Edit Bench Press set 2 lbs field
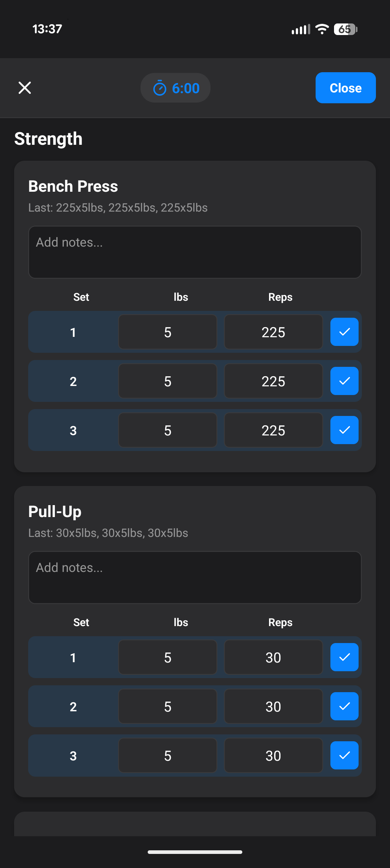Screen dimensions: 390x868 click(168, 381)
